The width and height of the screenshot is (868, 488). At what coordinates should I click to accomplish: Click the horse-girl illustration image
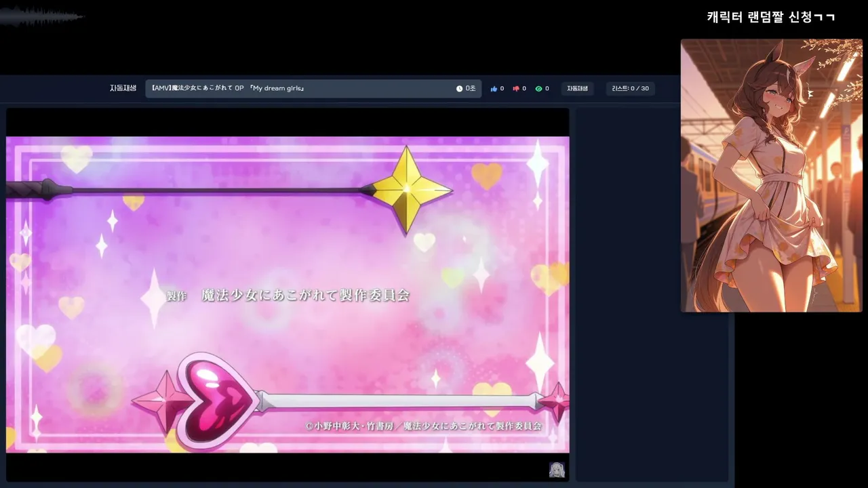click(x=772, y=176)
